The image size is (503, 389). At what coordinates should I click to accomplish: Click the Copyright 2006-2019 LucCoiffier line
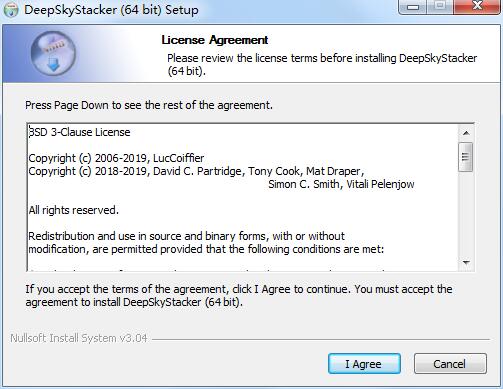tap(116, 158)
